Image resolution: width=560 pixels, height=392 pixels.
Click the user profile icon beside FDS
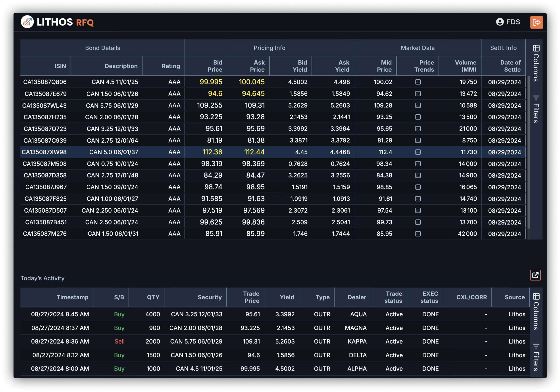point(500,22)
